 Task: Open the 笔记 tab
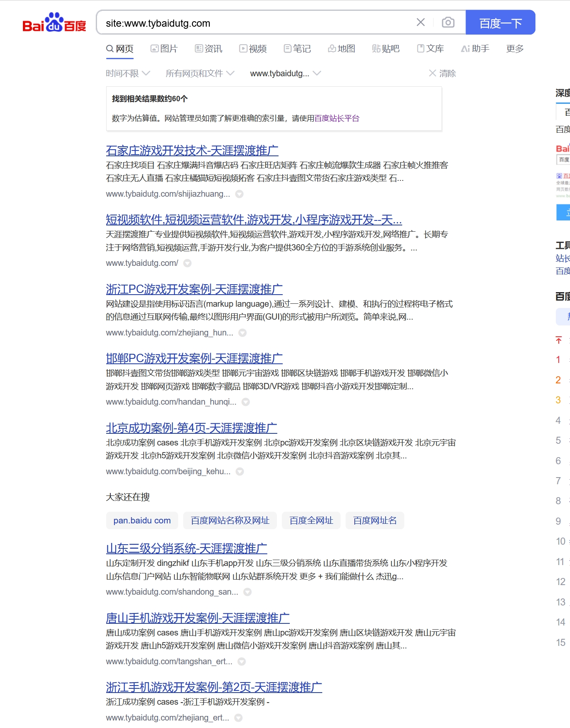[297, 49]
